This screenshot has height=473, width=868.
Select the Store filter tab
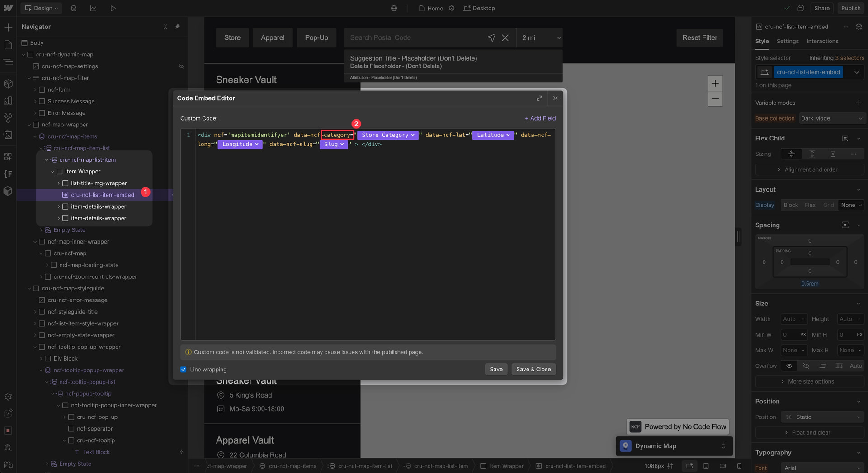click(232, 38)
